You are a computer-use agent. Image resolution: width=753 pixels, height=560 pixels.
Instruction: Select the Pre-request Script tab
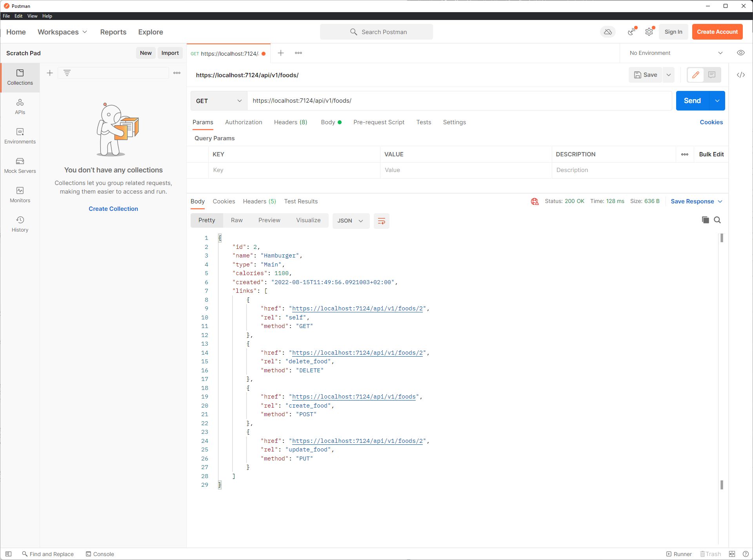pyautogui.click(x=378, y=122)
